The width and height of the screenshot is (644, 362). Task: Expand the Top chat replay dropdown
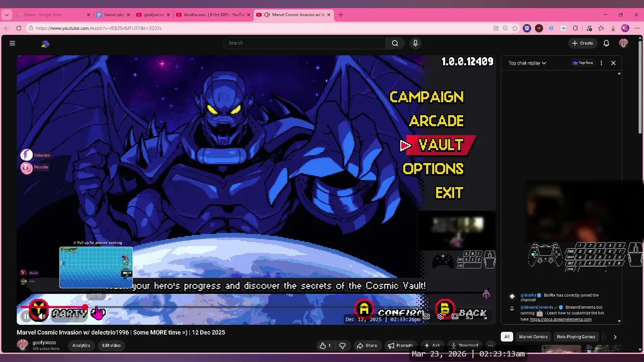click(x=527, y=63)
